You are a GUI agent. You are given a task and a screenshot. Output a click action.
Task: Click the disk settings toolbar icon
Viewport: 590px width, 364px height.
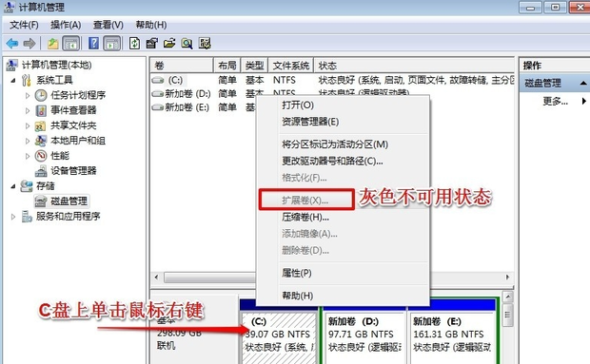tap(205, 44)
